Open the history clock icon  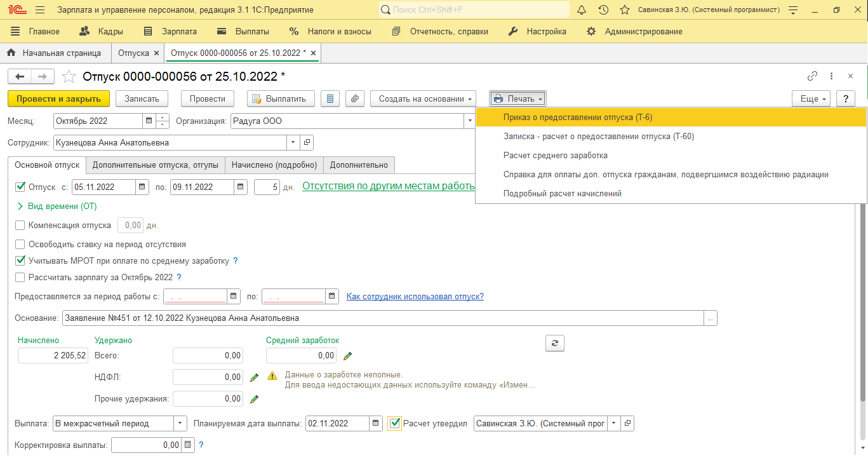coord(603,10)
